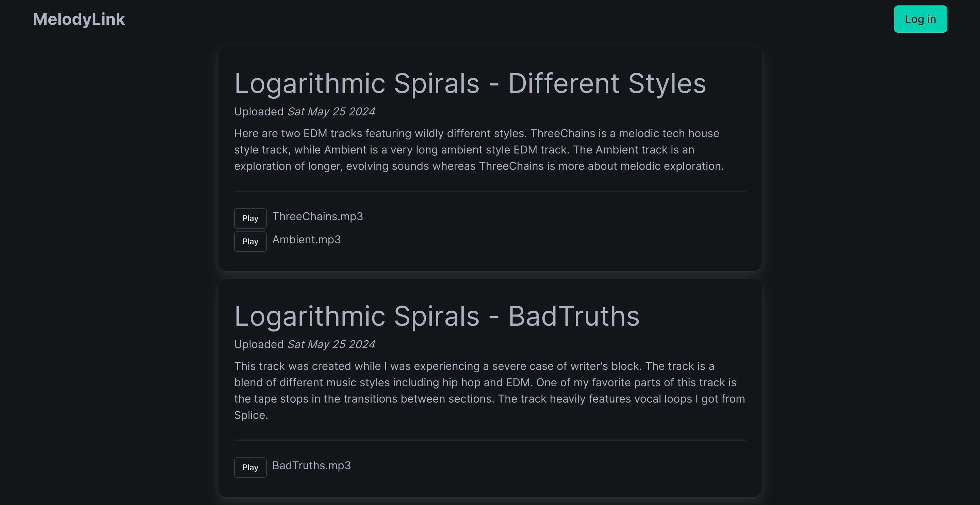Select the Ambient.mp3 file name
Viewport: 980px width, 505px height.
tap(306, 240)
